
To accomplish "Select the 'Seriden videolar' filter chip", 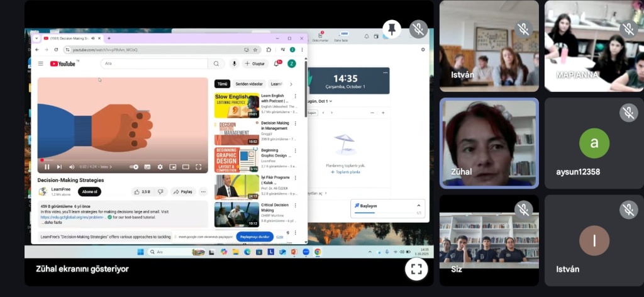I will [249, 84].
